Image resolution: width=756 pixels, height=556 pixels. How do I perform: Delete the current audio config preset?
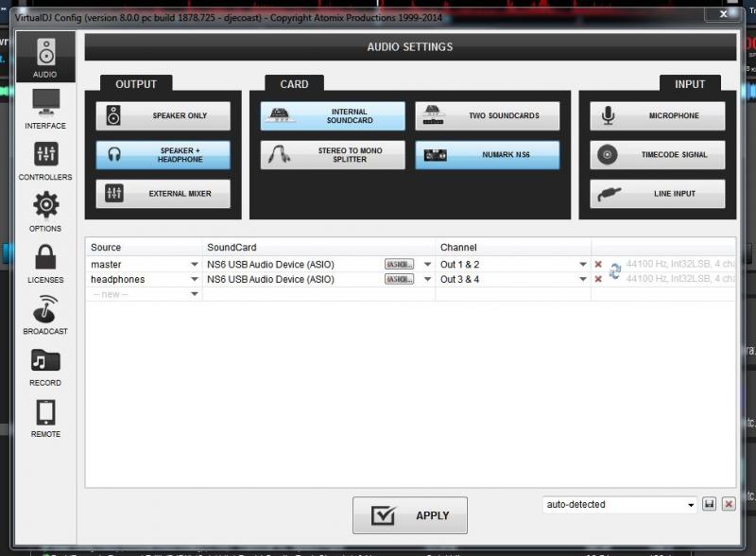pyautogui.click(x=729, y=504)
